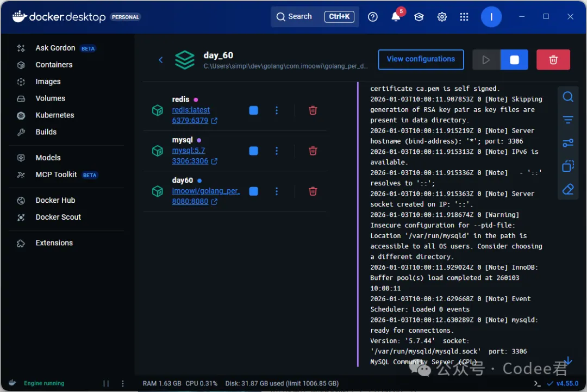Open MCP Toolkit section
This screenshot has width=587, height=392.
pyautogui.click(x=56, y=175)
